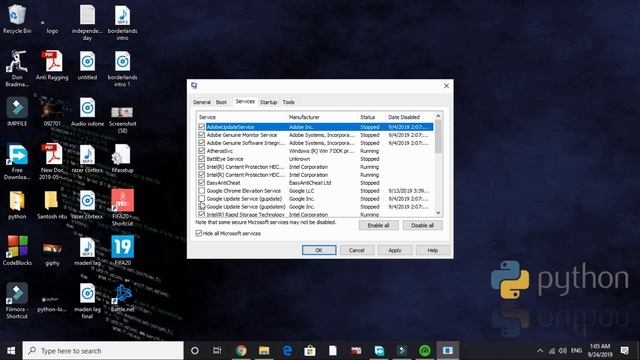Show hidden system tray icons
The image size is (640, 360).
click(540, 351)
